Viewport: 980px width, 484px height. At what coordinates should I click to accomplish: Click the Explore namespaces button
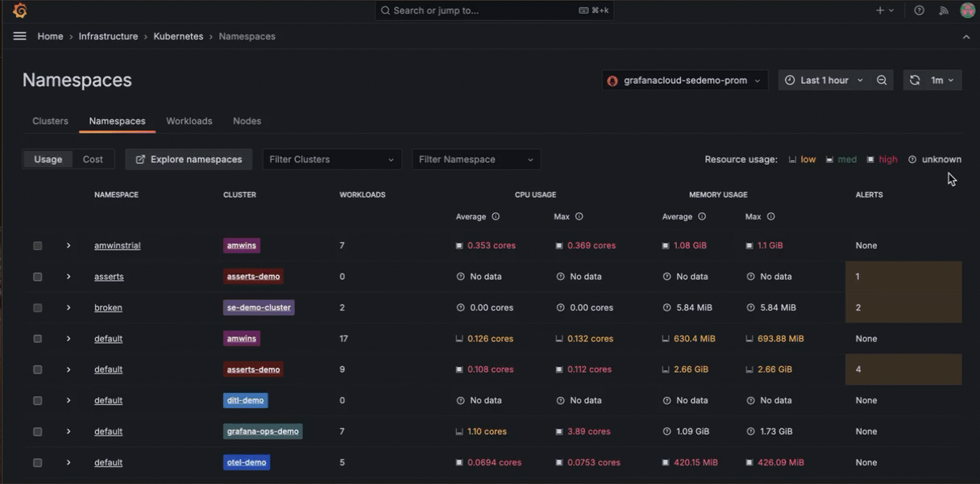coord(189,160)
